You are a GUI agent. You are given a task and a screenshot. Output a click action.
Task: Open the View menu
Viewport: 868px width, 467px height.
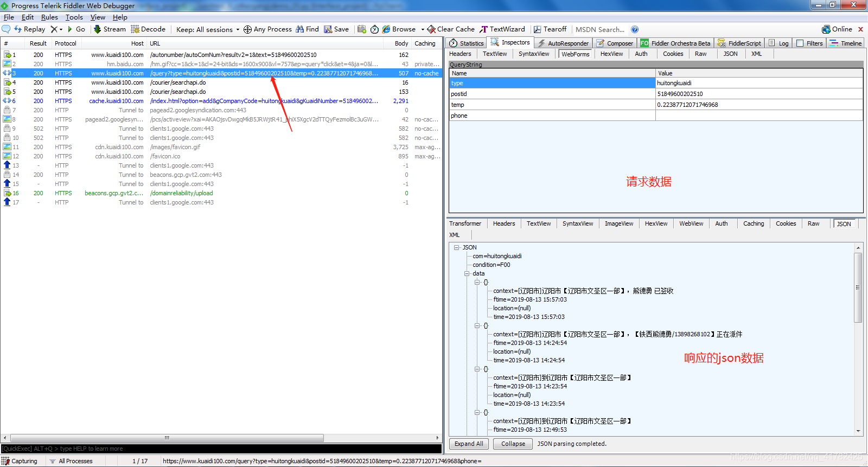(98, 17)
